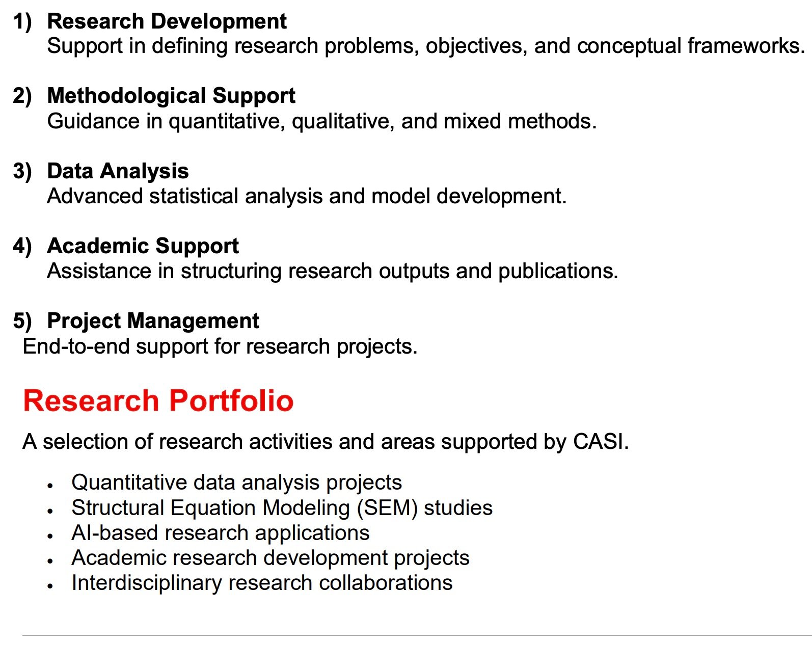The width and height of the screenshot is (812, 645).
Task: Click the Data Analysis heading
Action: [x=118, y=171]
